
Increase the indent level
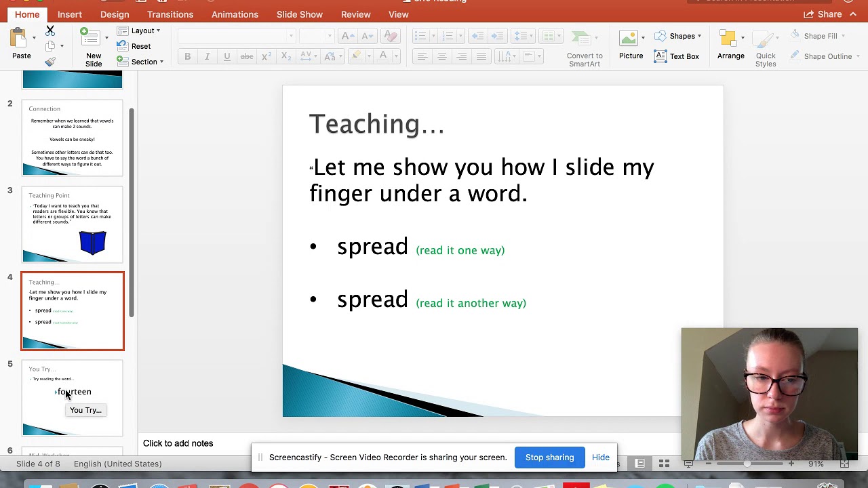click(498, 36)
